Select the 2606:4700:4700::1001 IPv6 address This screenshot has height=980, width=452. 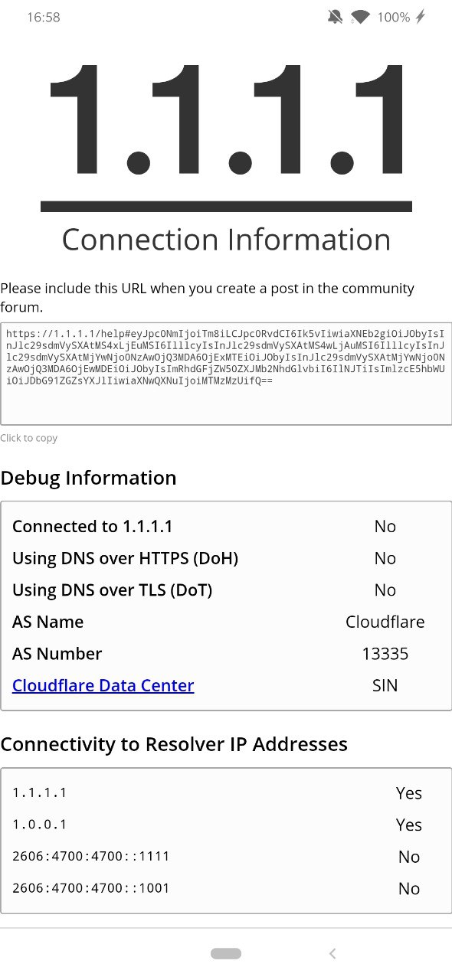click(x=91, y=888)
